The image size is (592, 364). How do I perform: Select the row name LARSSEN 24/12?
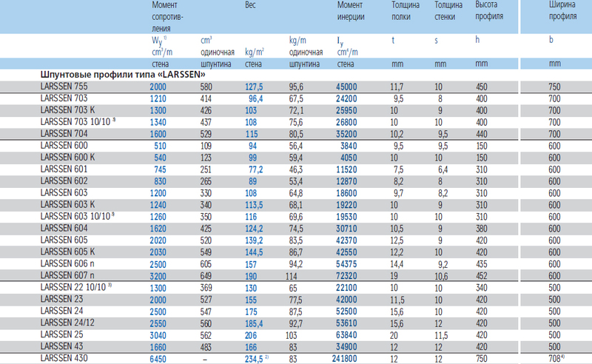click(x=67, y=323)
